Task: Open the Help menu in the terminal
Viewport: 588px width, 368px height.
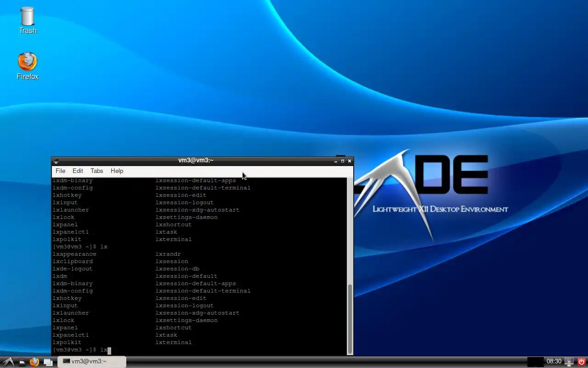Action: 117,171
